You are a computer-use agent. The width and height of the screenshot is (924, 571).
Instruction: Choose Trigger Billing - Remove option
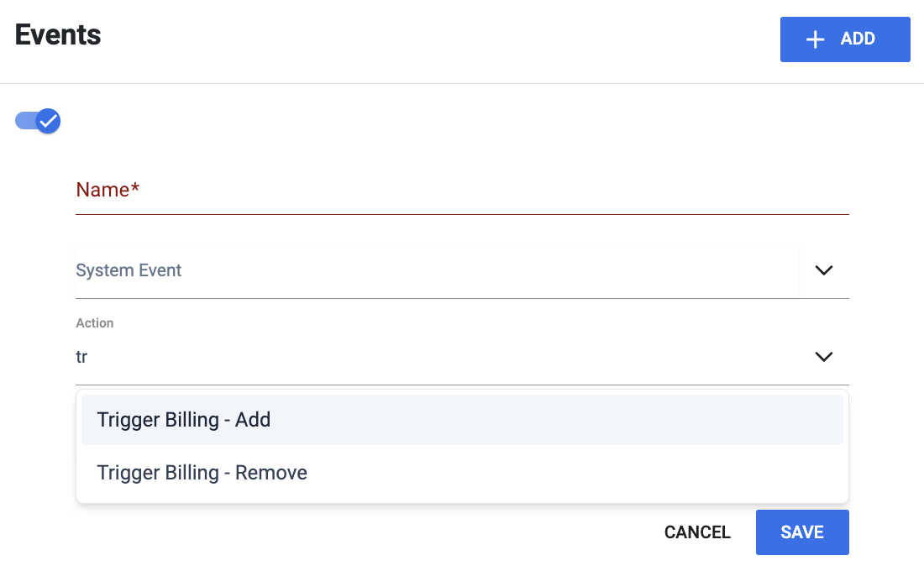tap(462, 473)
